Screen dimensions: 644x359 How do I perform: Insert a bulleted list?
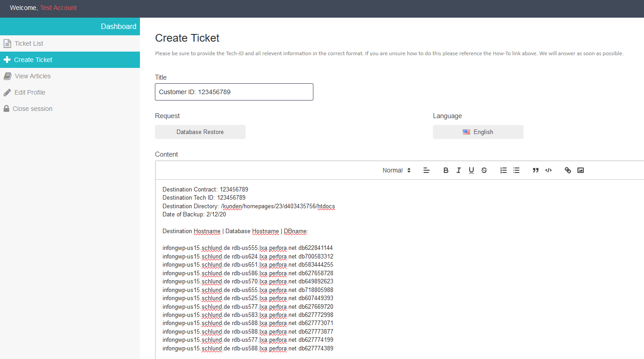(x=516, y=170)
